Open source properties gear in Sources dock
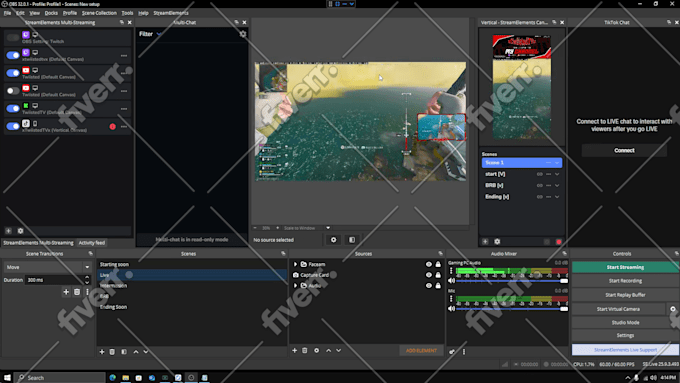The width and height of the screenshot is (680, 383). pyautogui.click(x=317, y=350)
